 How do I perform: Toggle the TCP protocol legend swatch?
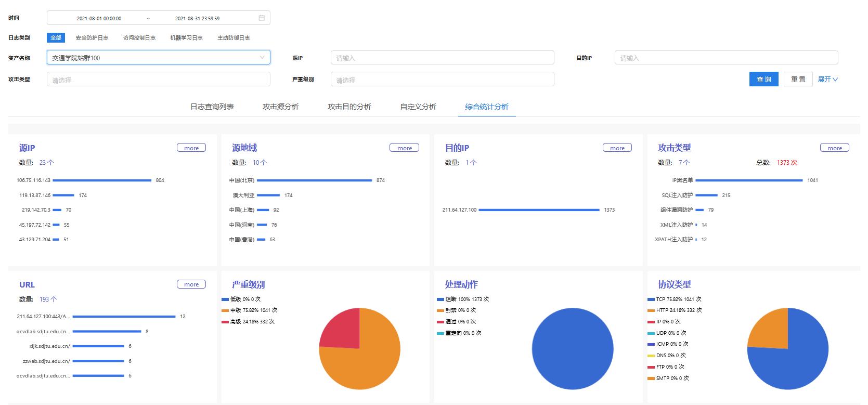[x=651, y=299]
